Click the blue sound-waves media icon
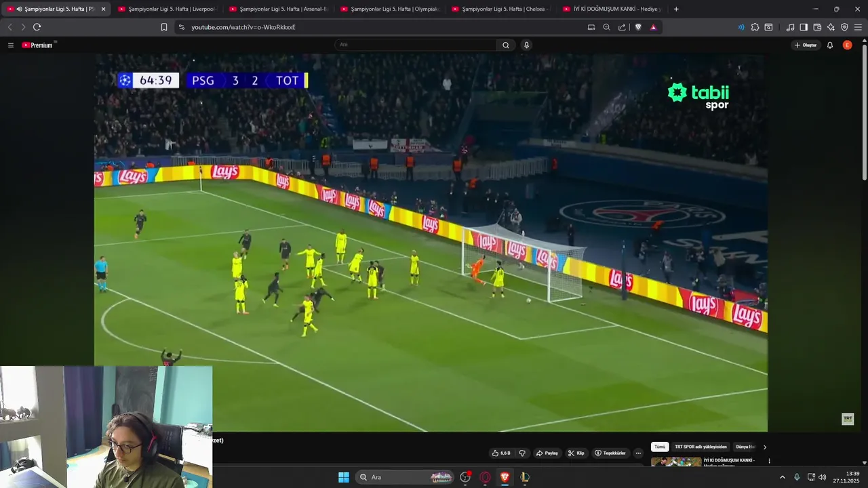Screen dimensions: 868x488 [x=741, y=27]
